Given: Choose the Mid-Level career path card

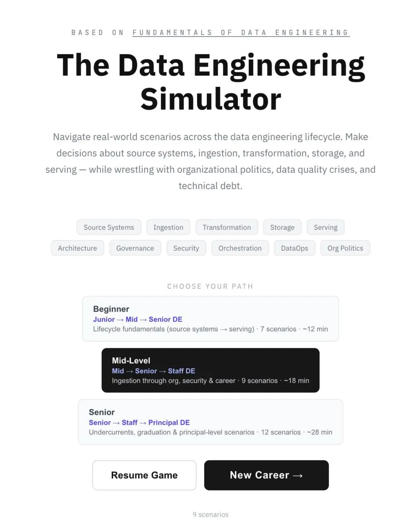Looking at the screenshot, I should coord(210,370).
